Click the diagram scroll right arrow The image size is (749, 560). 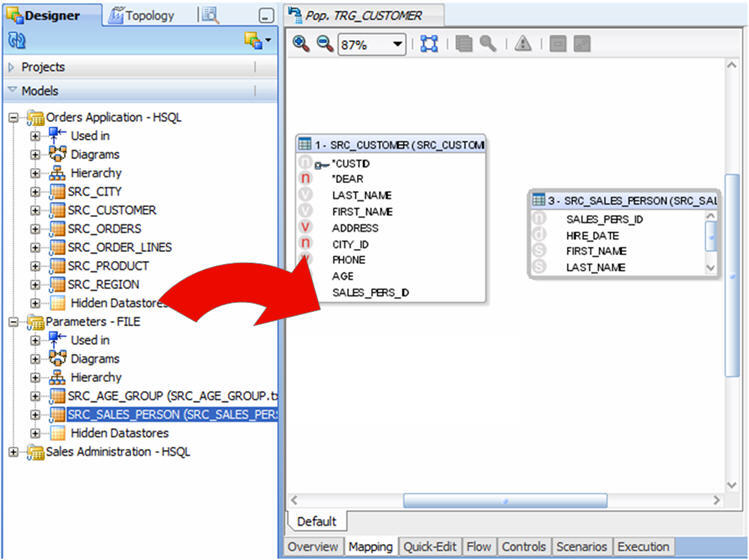[717, 500]
